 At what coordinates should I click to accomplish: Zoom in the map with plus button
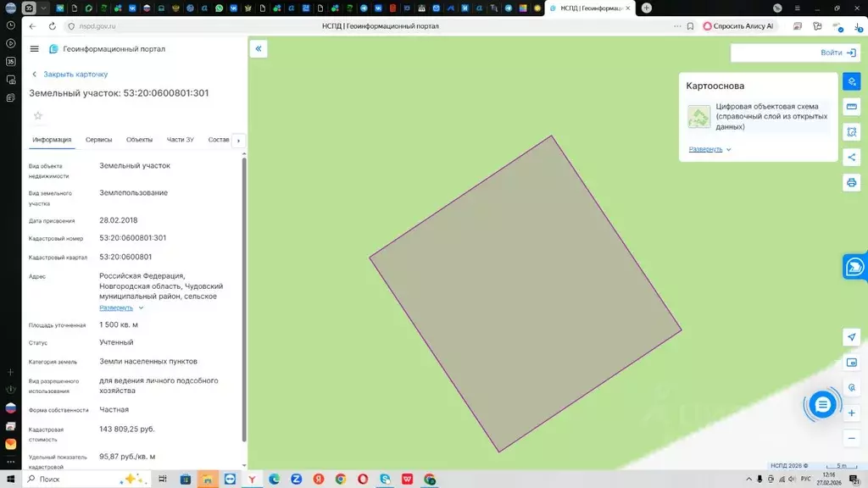coord(852,413)
